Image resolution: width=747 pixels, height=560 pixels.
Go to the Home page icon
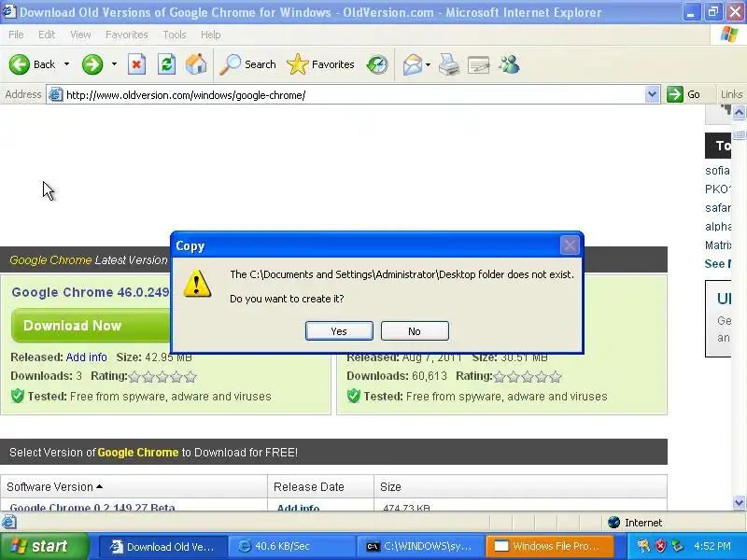(196, 64)
